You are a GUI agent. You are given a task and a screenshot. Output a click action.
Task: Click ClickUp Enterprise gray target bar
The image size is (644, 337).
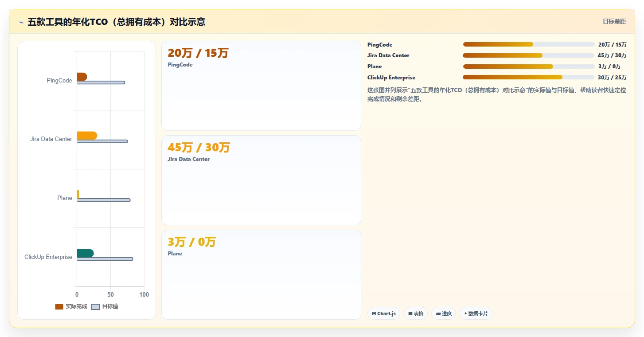click(105, 259)
